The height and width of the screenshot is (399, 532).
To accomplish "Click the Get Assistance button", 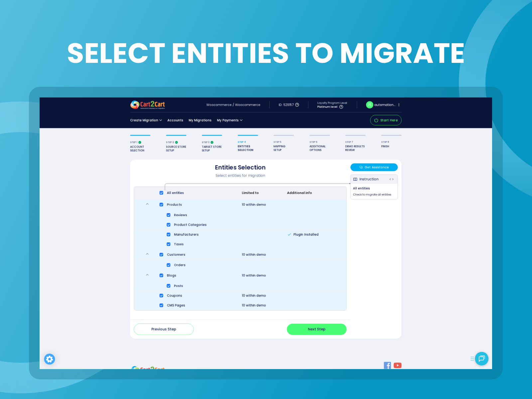I will (x=374, y=167).
